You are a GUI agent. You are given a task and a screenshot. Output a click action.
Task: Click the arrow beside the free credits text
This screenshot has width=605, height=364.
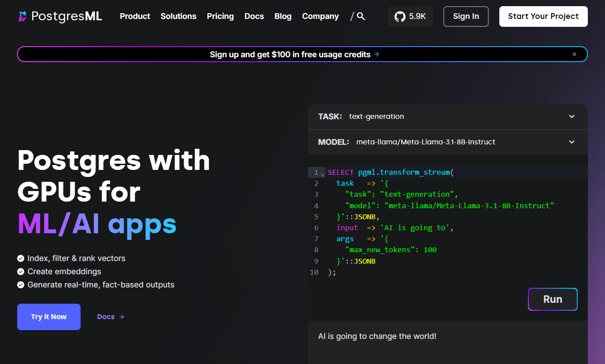[377, 54]
